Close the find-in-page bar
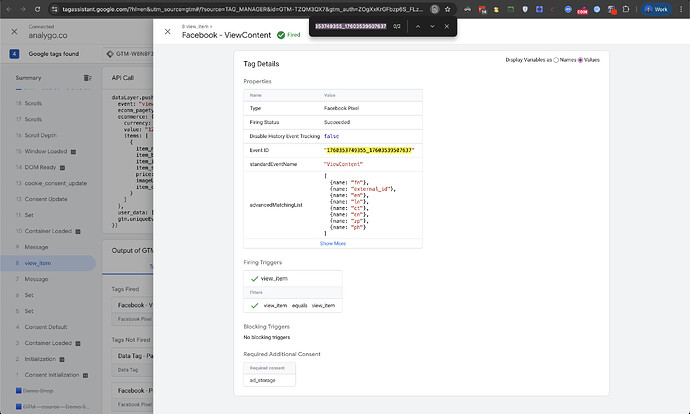Image resolution: width=690 pixels, height=414 pixels. [x=447, y=26]
